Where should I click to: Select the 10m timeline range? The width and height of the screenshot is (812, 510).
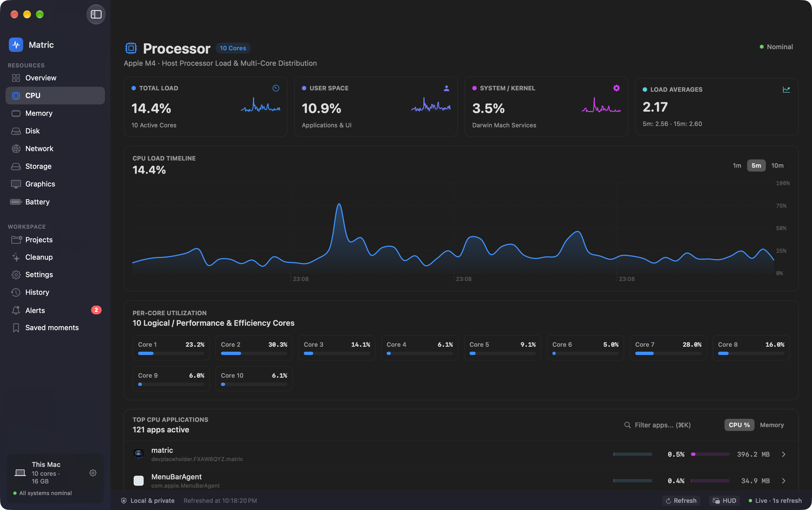coord(777,165)
